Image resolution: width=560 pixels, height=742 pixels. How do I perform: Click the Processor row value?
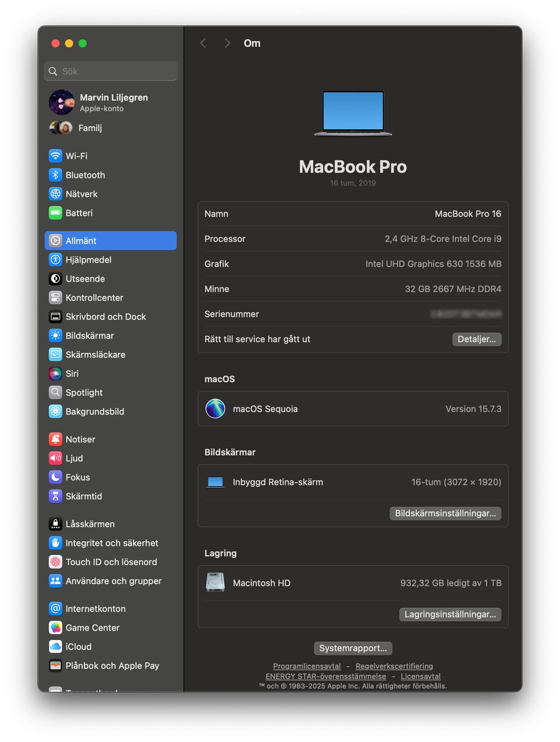[443, 239]
